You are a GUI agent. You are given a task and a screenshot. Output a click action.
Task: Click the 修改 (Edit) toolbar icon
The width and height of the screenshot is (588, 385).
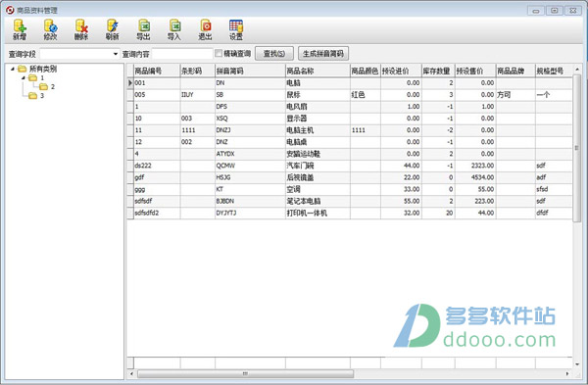click(x=50, y=29)
